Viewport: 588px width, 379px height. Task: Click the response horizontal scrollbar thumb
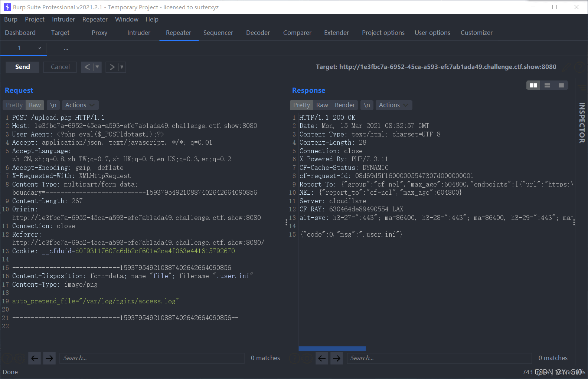click(332, 349)
